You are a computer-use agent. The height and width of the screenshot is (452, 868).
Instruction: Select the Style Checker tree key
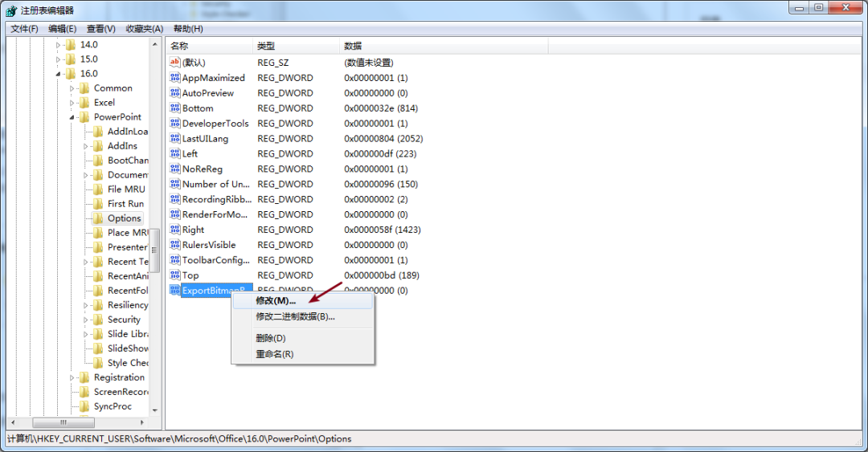[x=128, y=363]
